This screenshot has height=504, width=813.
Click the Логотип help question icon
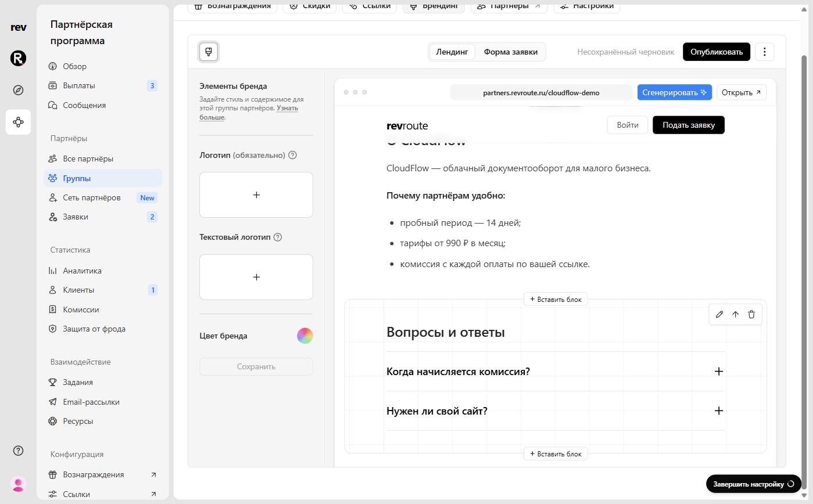pos(292,155)
